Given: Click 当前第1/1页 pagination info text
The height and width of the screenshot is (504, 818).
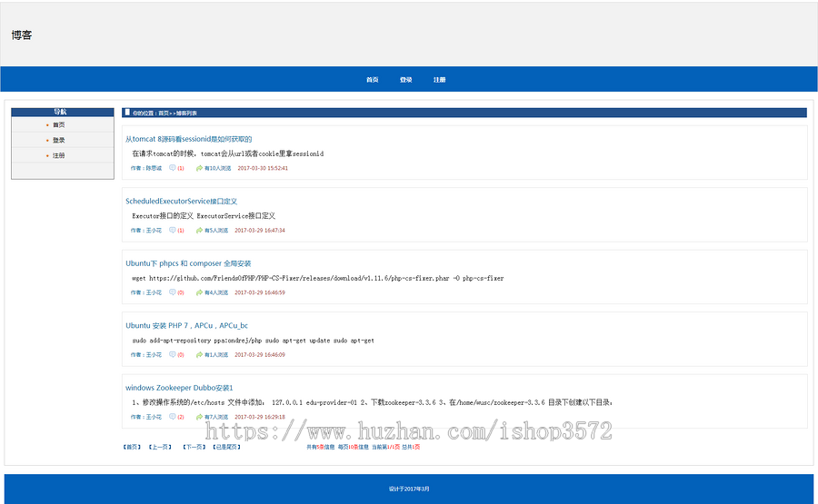Looking at the screenshot, I should coord(385,447).
